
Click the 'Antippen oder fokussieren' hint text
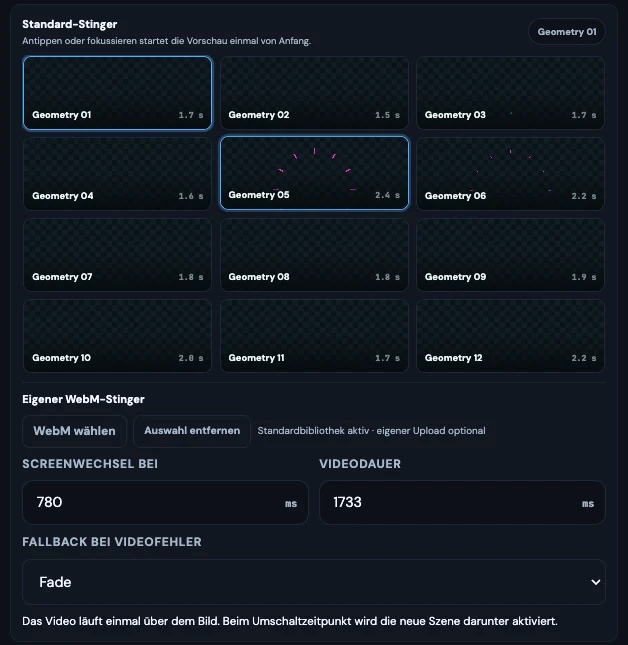pyautogui.click(x=167, y=41)
